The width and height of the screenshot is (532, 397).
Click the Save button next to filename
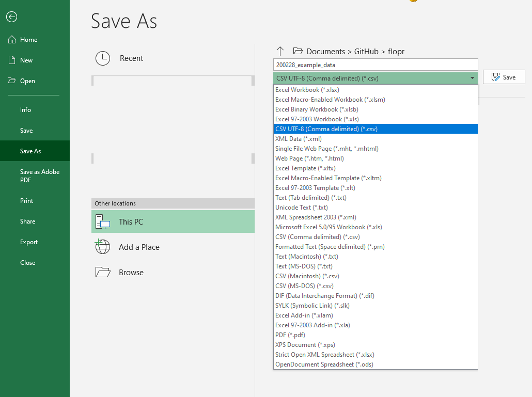(504, 77)
